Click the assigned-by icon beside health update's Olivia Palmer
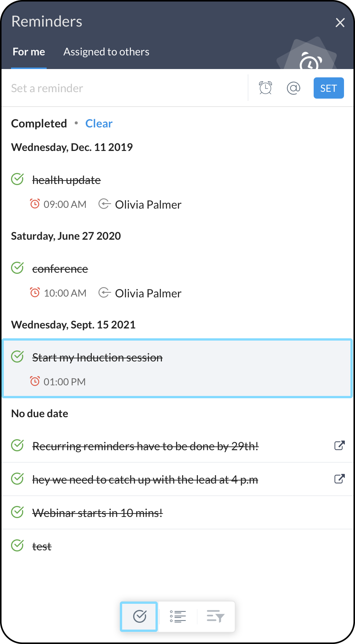Screen dimensions: 355x644 click(104, 204)
